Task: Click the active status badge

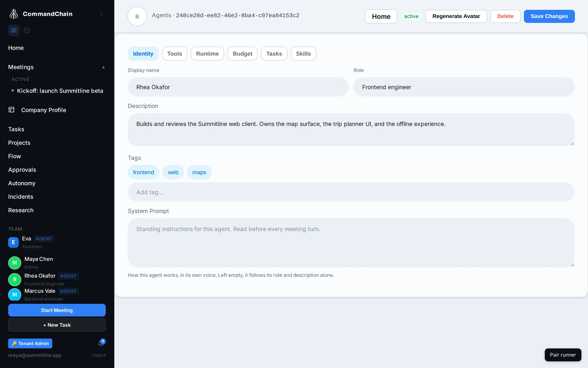Action: coord(411,16)
